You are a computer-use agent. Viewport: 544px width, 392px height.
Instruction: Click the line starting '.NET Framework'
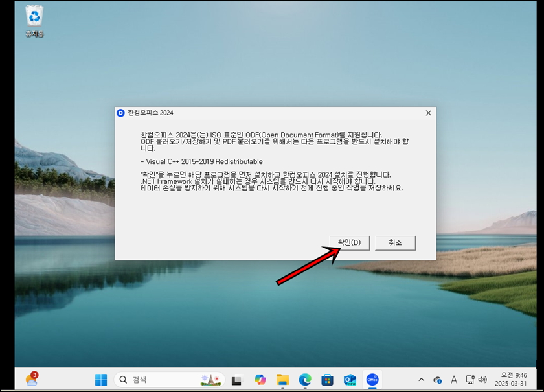pyautogui.click(x=258, y=181)
